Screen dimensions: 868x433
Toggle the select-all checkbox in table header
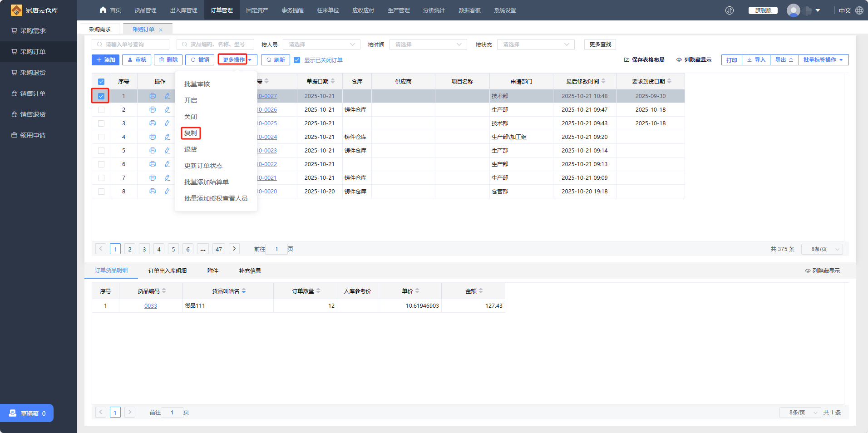coord(101,82)
